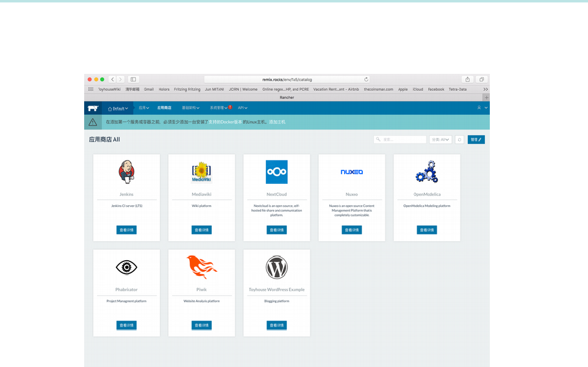Click the red alert badge on 系统管理
588x367 pixels.
[230, 107]
